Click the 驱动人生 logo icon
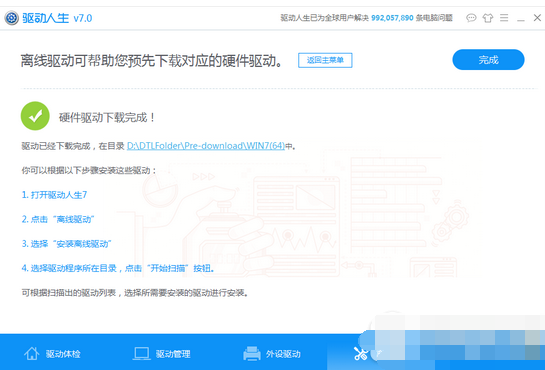545x370 pixels. pos(11,18)
